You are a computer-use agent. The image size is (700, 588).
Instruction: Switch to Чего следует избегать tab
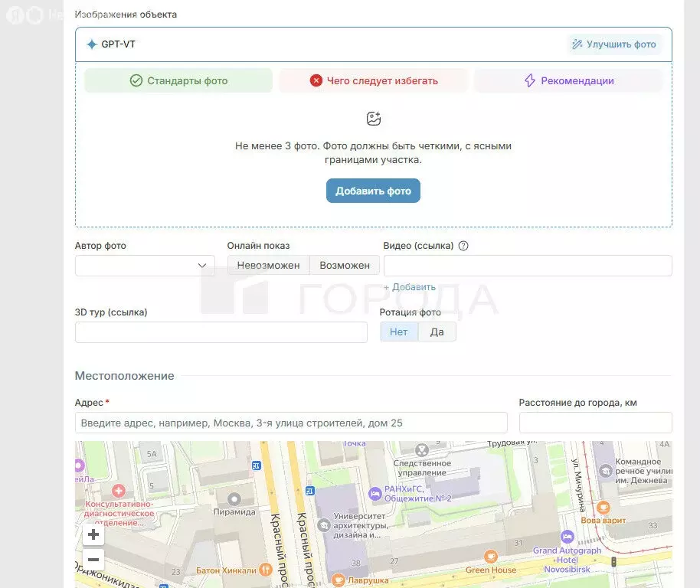(x=373, y=80)
